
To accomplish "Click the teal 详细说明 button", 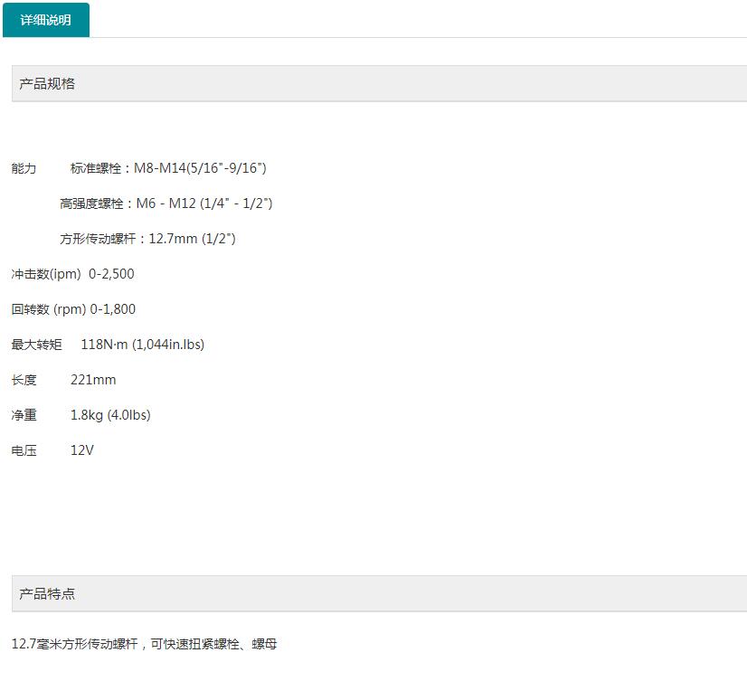I will 47,19.
